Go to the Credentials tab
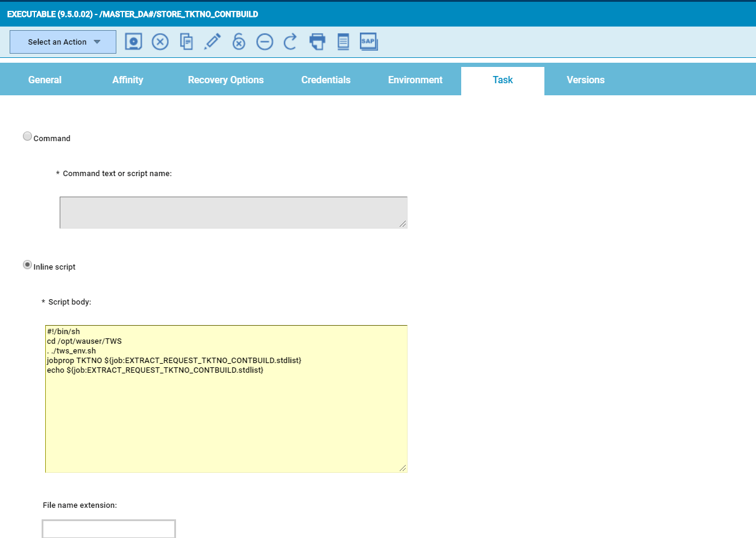Image resolution: width=756 pixels, height=538 pixels. [326, 80]
